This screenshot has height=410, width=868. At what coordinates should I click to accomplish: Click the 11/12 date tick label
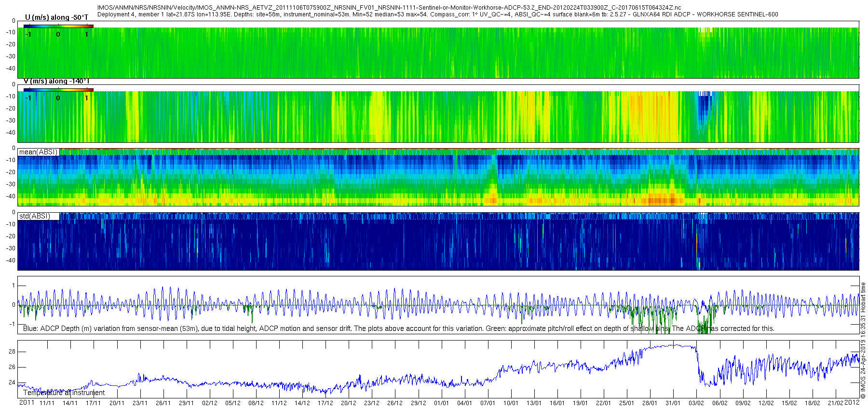[279, 403]
